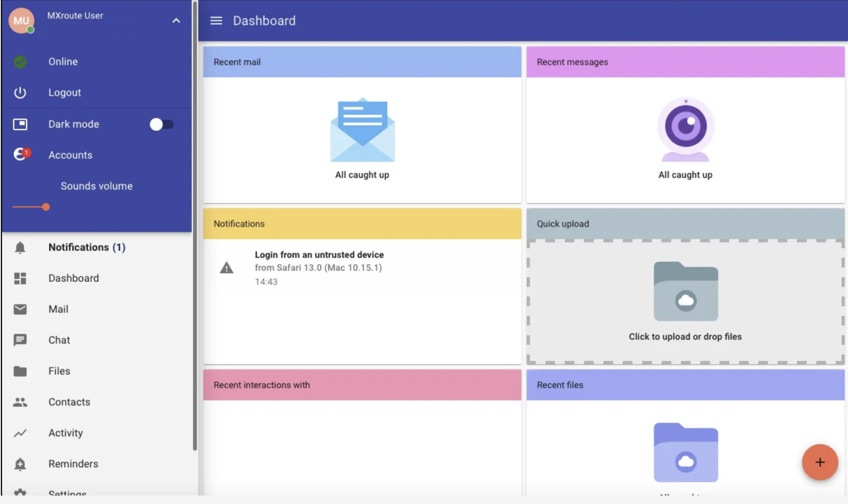Open Files from the sidebar
Screen dimensions: 848x504
click(x=59, y=371)
